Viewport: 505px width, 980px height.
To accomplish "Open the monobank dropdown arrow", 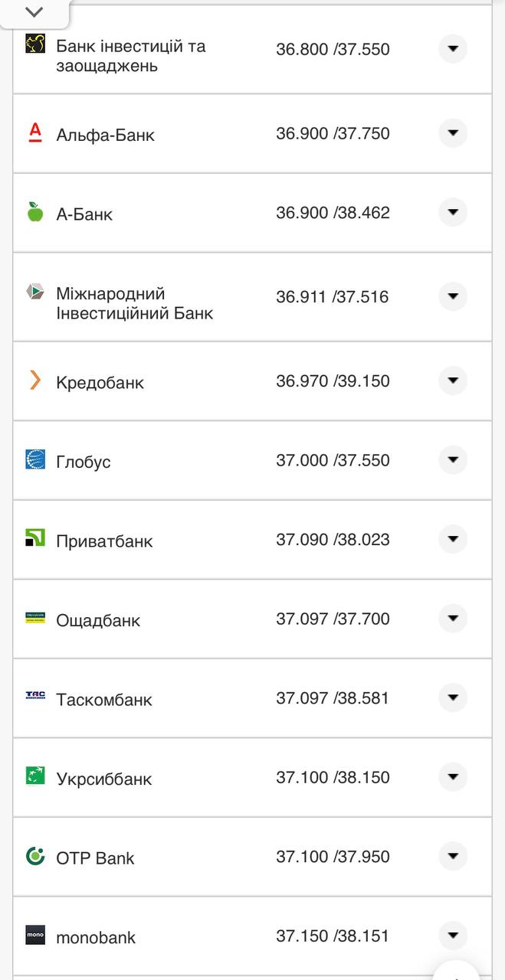I will tap(453, 936).
